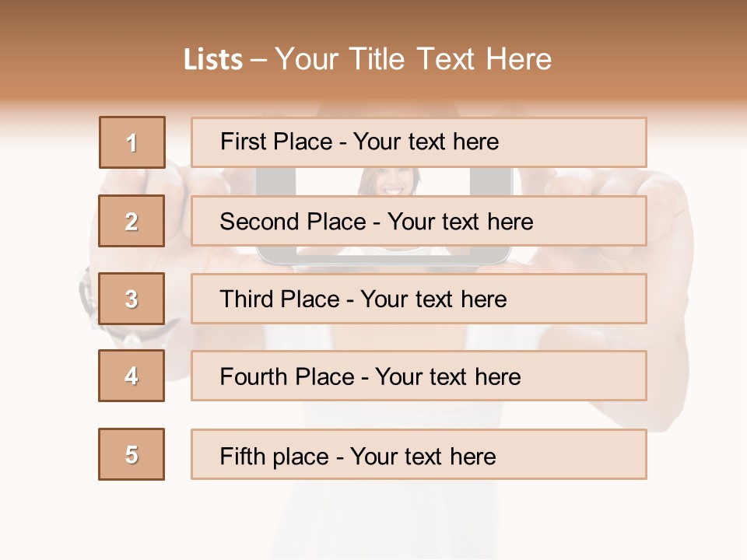Select the number 2 box
Viewport: 747px width, 560px height.
click(x=132, y=221)
